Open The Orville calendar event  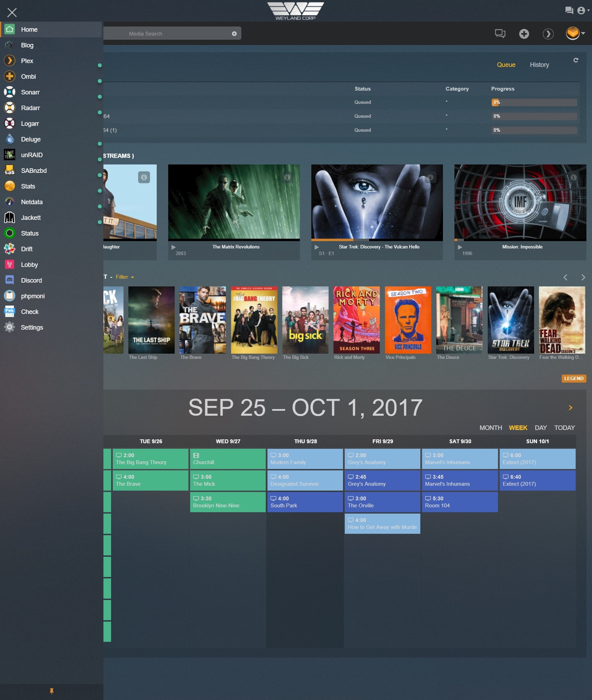[382, 502]
